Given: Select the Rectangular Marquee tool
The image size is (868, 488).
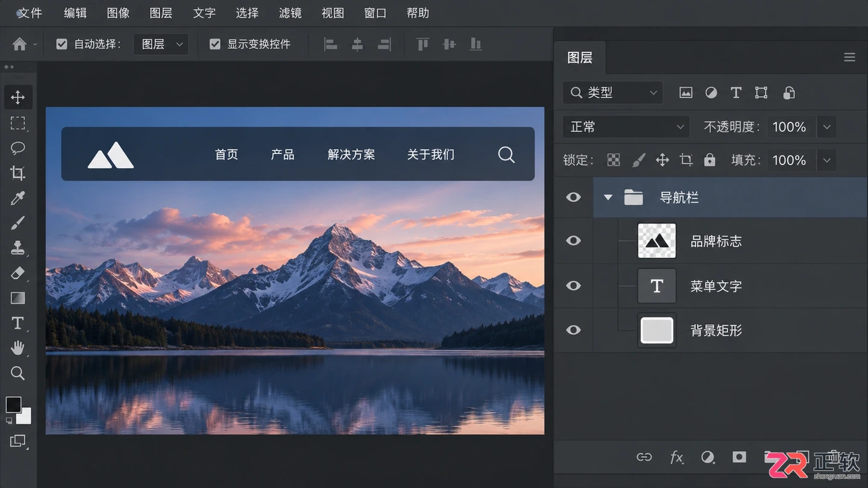Looking at the screenshot, I should [x=17, y=123].
